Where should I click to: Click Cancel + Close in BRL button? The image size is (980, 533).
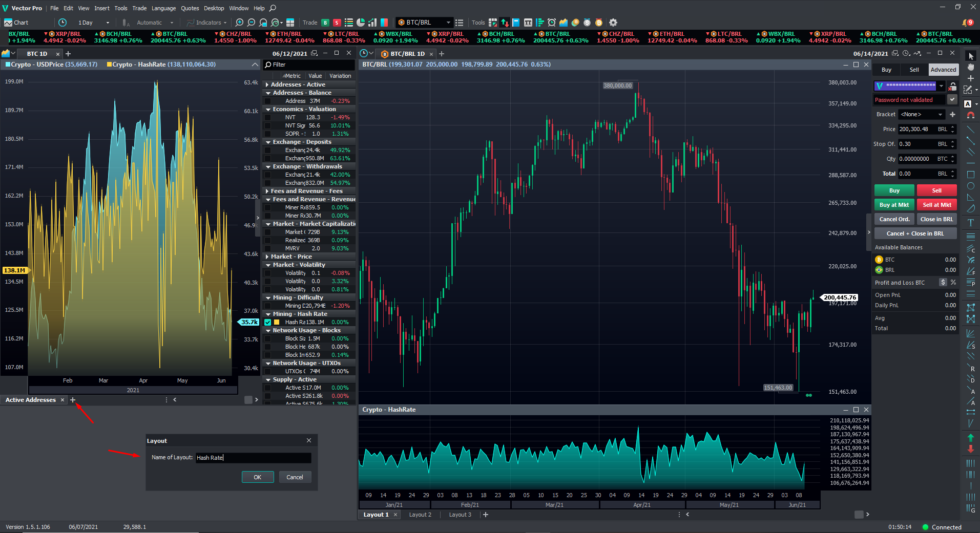[915, 233]
